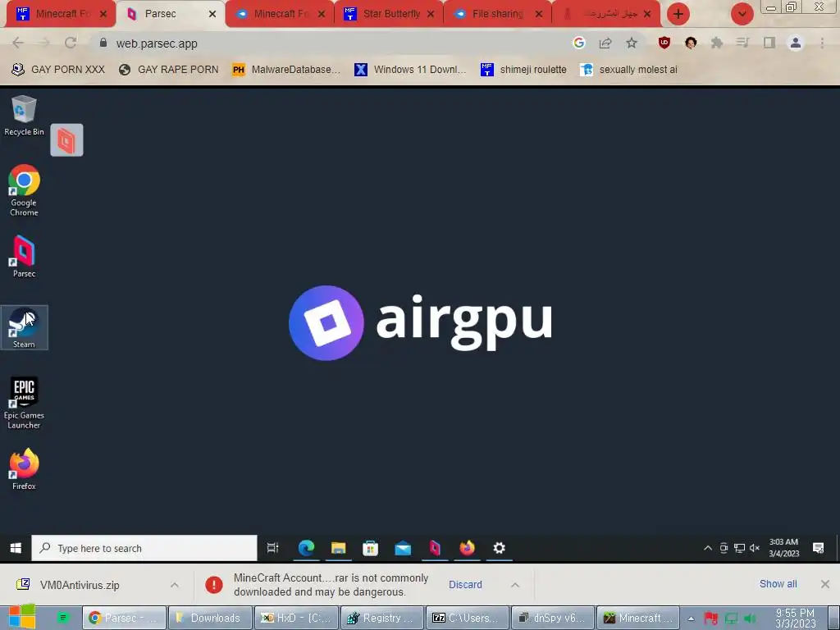The width and height of the screenshot is (840, 630).
Task: Switch to the Registry Editor taskbar button
Action: 382,619
